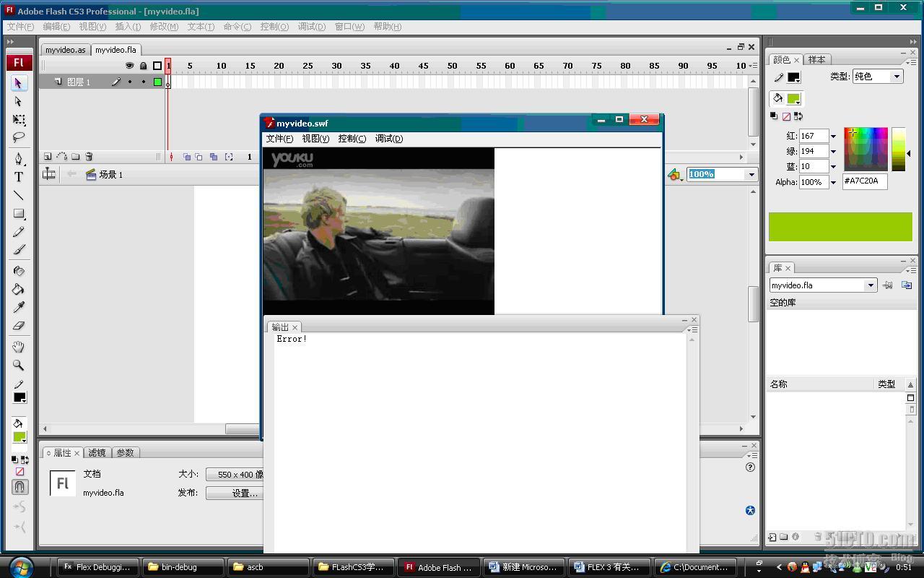924x578 pixels.
Task: Open 控制(C) menu in myvideo.swf window
Action: click(352, 139)
